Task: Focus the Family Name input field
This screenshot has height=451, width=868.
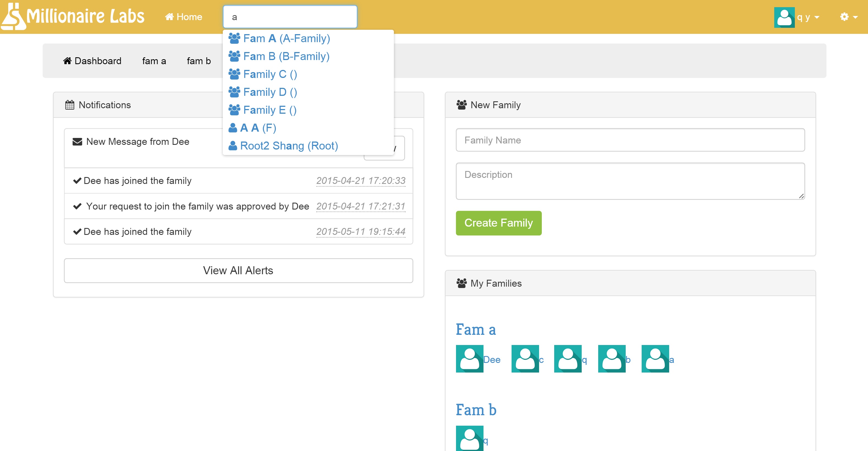Action: click(630, 140)
